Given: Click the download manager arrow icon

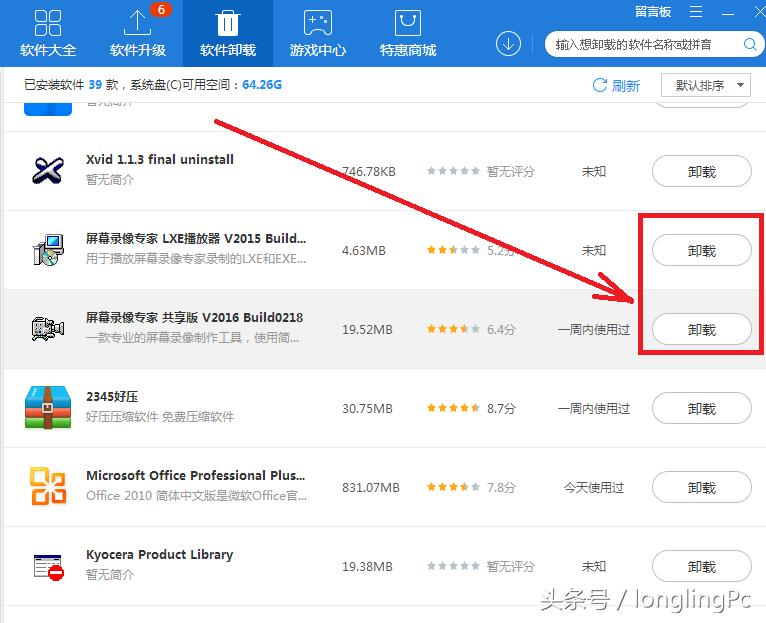Looking at the screenshot, I should pyautogui.click(x=508, y=44).
